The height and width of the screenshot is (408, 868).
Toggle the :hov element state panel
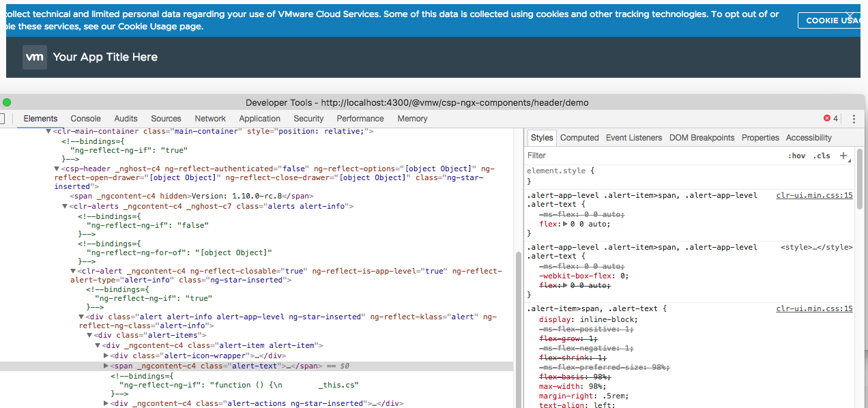796,156
